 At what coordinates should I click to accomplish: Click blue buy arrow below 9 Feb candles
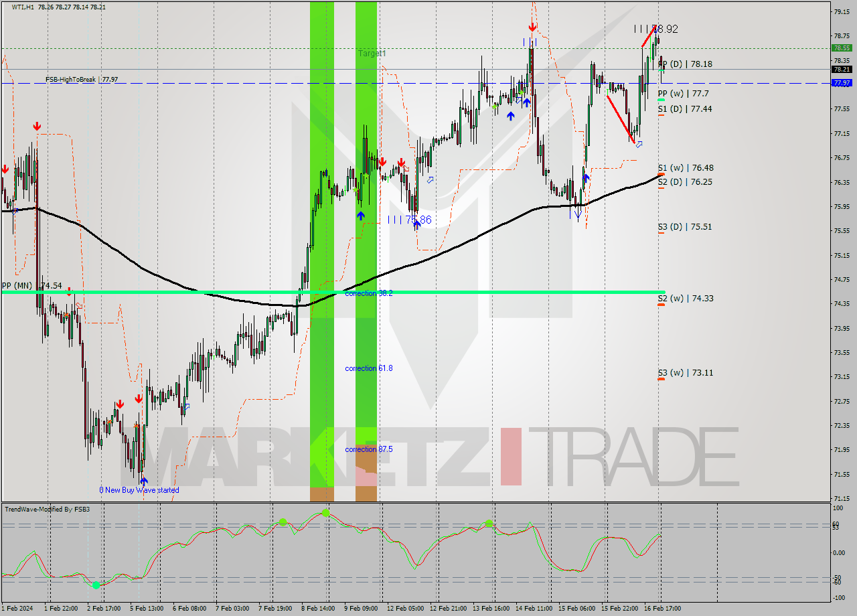pyautogui.click(x=360, y=215)
